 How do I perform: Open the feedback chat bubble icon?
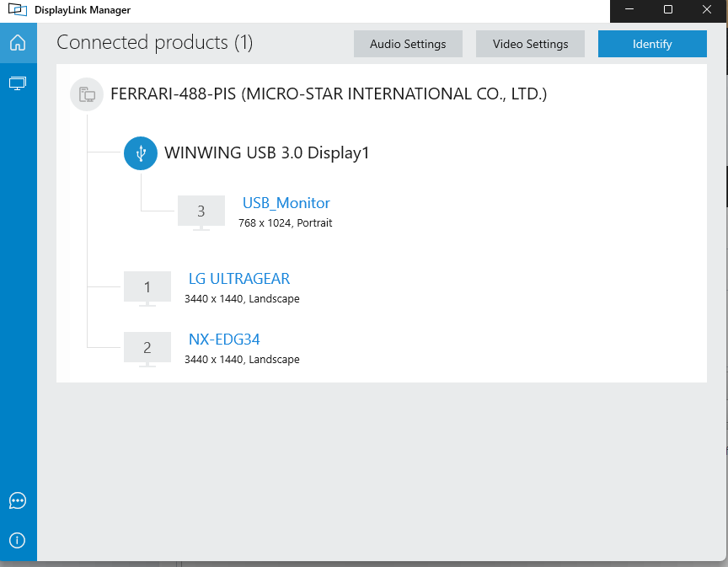coord(18,500)
